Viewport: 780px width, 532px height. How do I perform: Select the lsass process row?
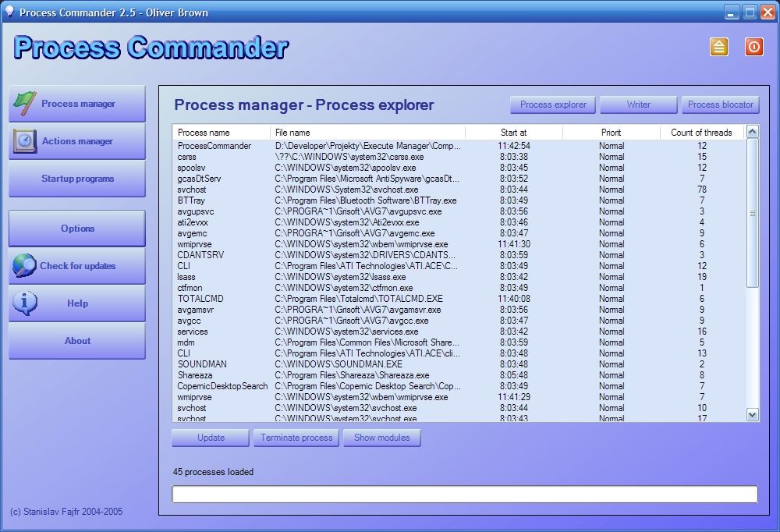[459, 277]
